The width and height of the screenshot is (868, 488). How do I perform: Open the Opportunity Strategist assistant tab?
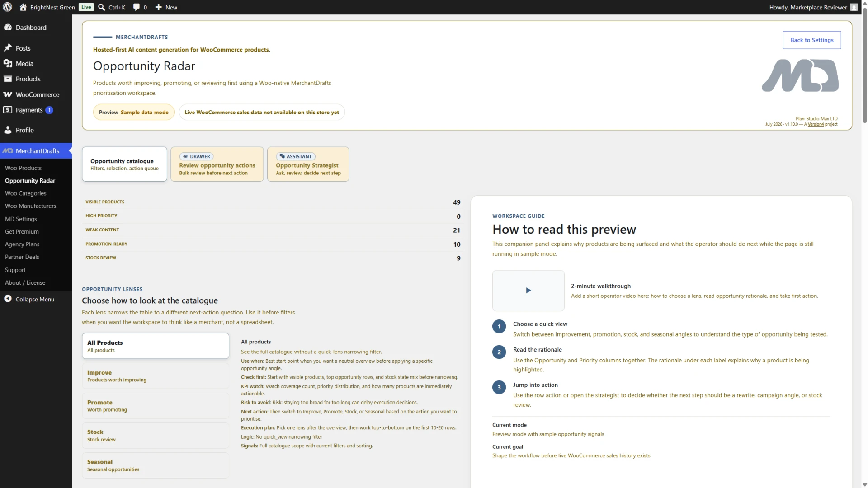point(308,164)
